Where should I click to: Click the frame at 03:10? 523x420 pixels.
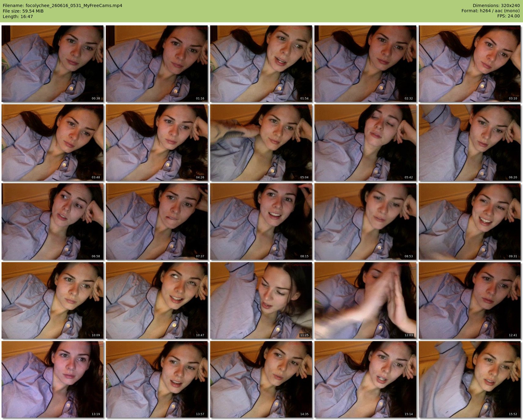tap(470, 64)
